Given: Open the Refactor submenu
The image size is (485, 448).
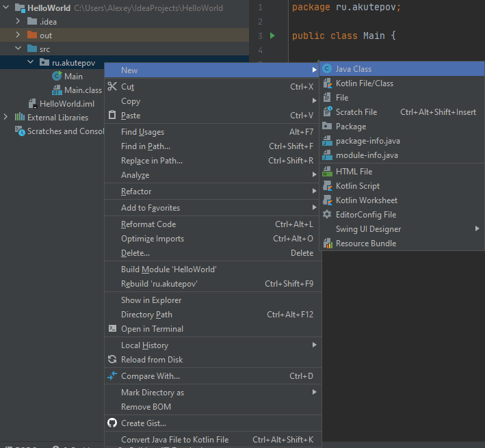Looking at the screenshot, I should pos(213,191).
